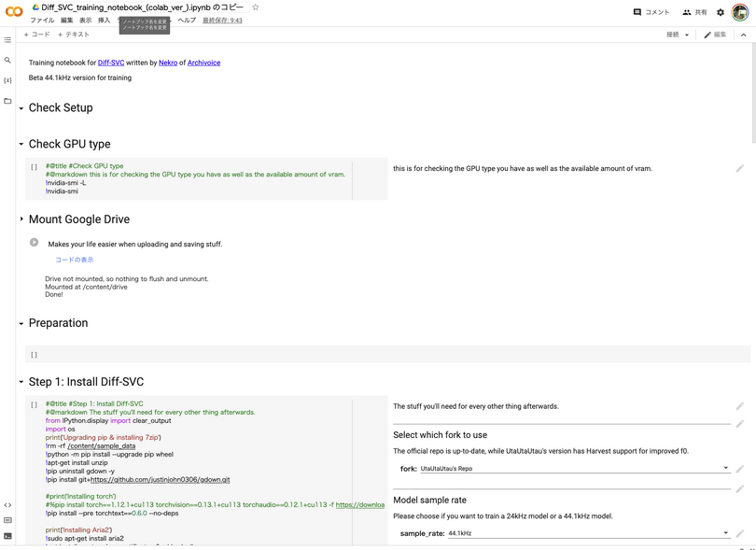Run the Mount Google Drive cell
The image size is (756, 550).
click(34, 242)
